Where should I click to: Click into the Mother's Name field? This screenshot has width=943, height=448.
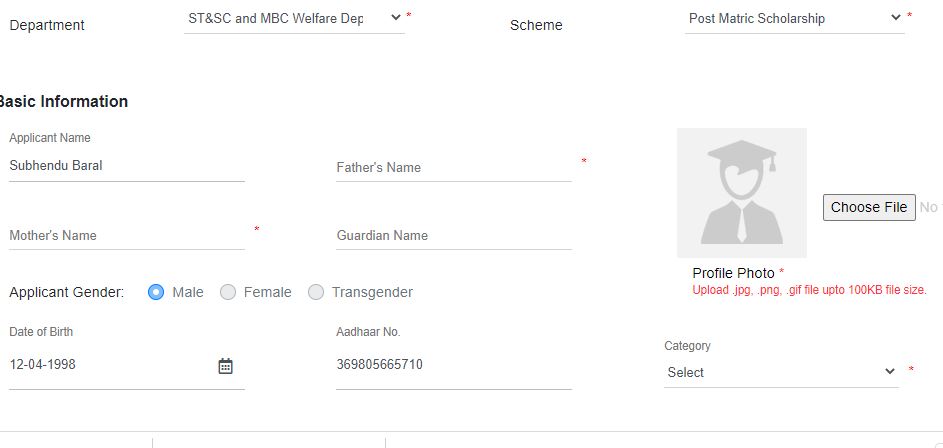pyautogui.click(x=126, y=235)
